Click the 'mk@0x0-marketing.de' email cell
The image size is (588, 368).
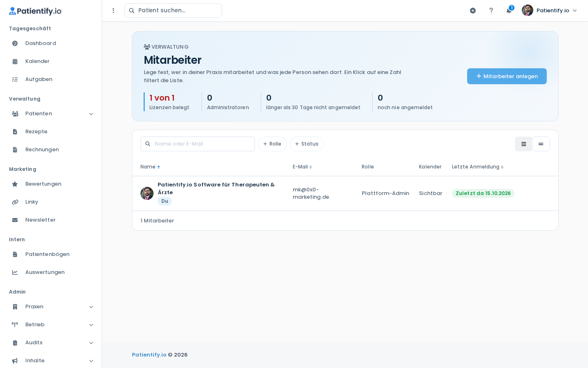click(x=311, y=193)
